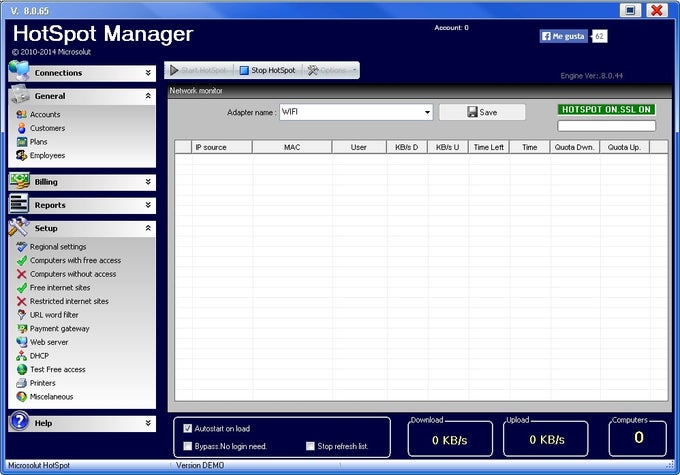Open Payment gateway item

(x=59, y=329)
